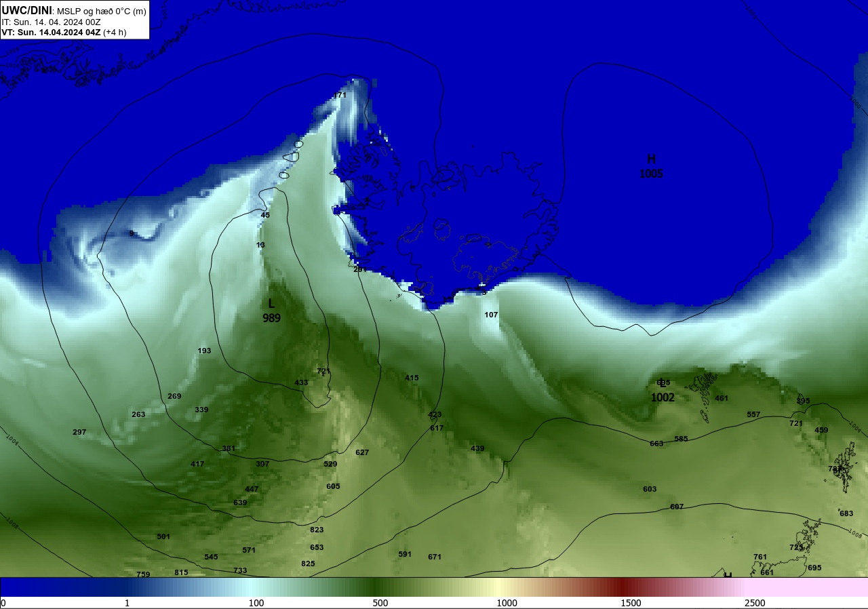
Task: Select the map value 423
Action: pos(435,414)
